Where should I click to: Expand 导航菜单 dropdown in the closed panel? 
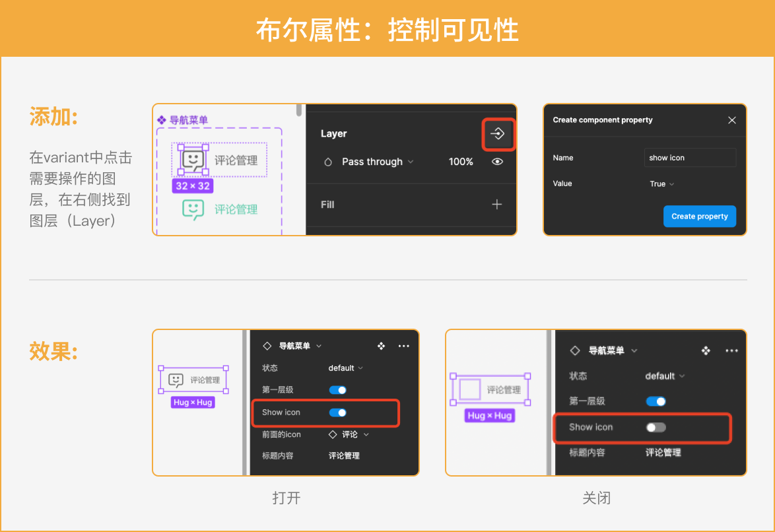pos(613,350)
